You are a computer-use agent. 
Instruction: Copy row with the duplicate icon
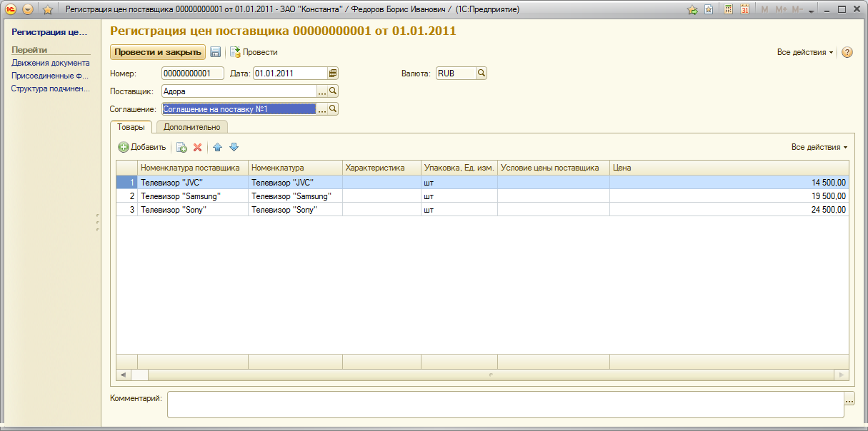coord(181,147)
